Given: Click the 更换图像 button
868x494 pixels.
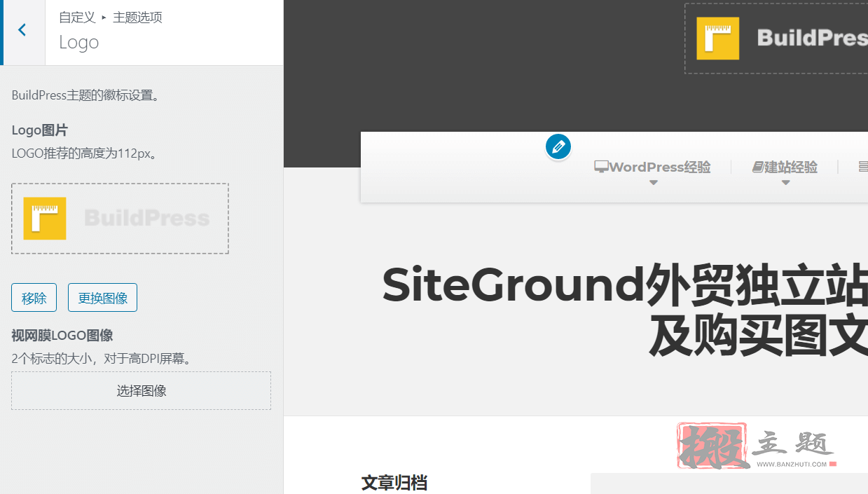Looking at the screenshot, I should point(102,298).
